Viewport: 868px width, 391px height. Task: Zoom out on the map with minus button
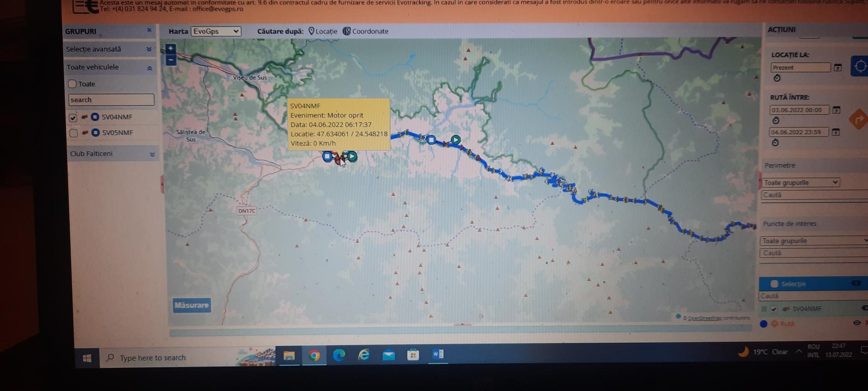[x=170, y=60]
